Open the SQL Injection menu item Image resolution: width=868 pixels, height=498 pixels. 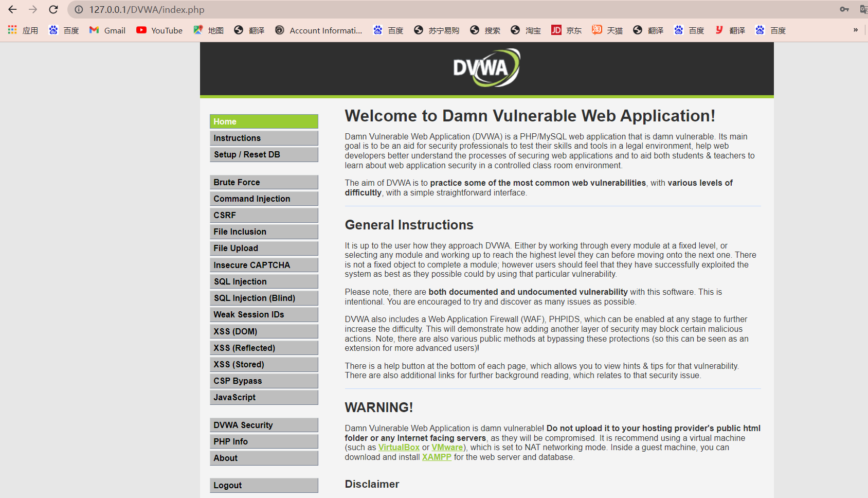pos(264,281)
